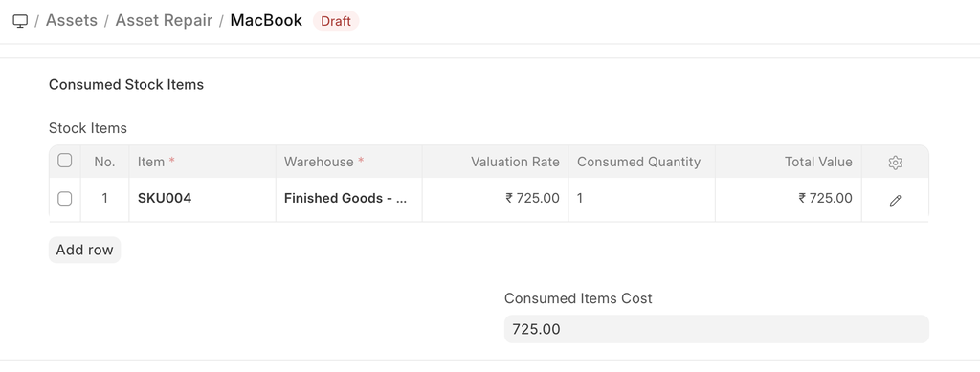The height and width of the screenshot is (372, 980).
Task: Add a new row to Stock Items
Action: click(x=84, y=251)
